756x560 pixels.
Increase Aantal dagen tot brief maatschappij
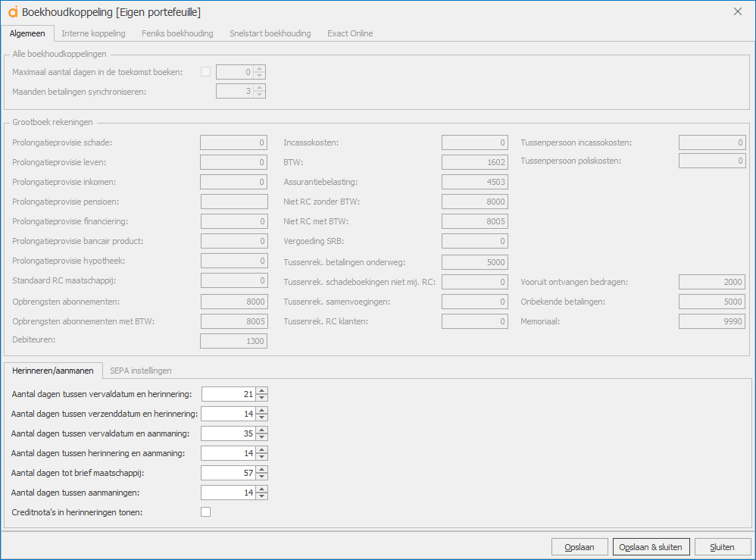[262, 470]
